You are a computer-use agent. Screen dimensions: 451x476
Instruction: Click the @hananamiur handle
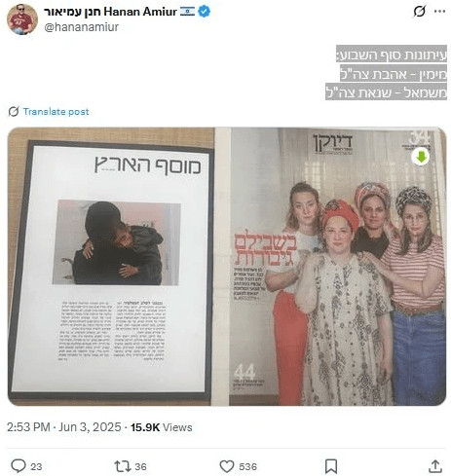(81, 27)
